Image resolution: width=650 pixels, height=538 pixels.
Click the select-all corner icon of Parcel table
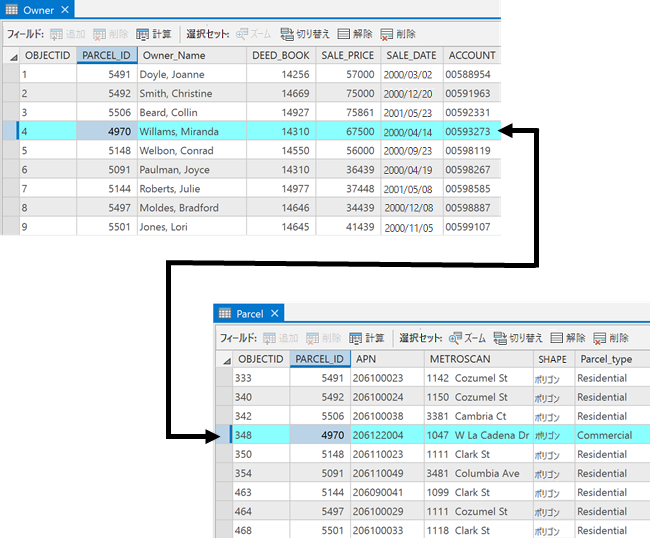pyautogui.click(x=224, y=359)
